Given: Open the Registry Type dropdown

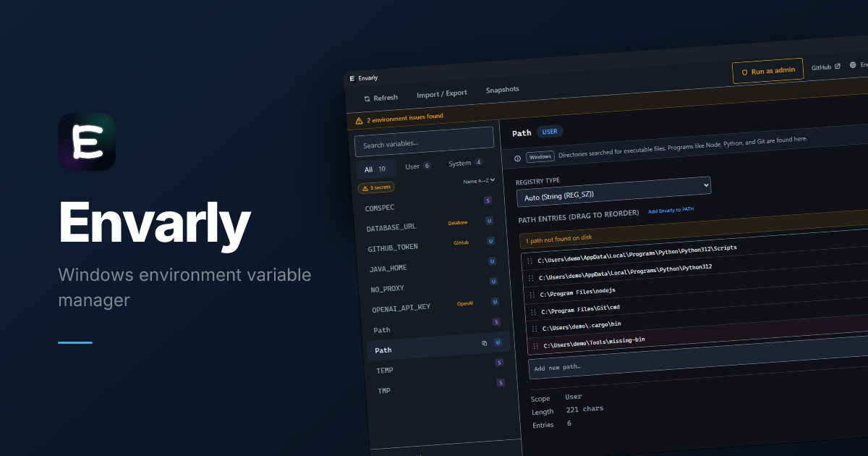Looking at the screenshot, I should pos(613,190).
